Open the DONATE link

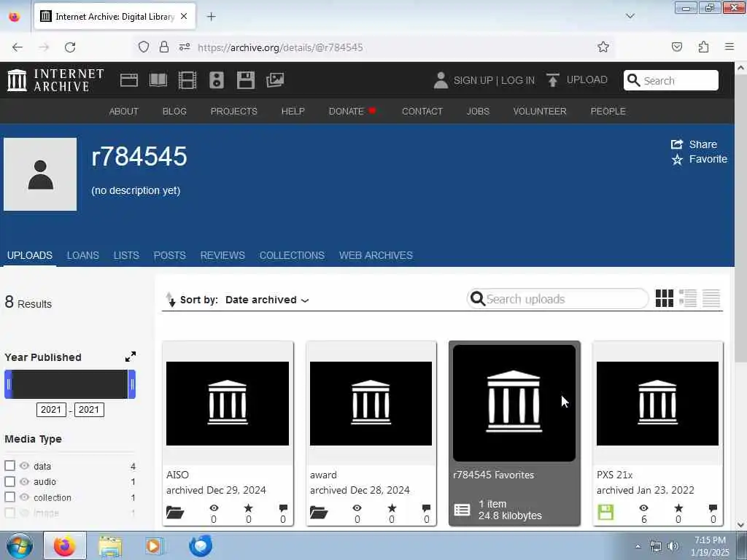click(347, 111)
